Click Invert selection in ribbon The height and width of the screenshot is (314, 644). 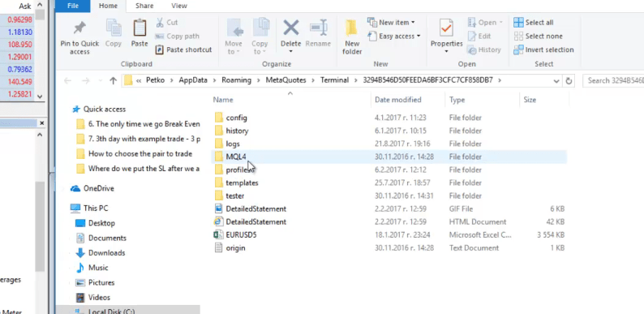pyautogui.click(x=543, y=49)
